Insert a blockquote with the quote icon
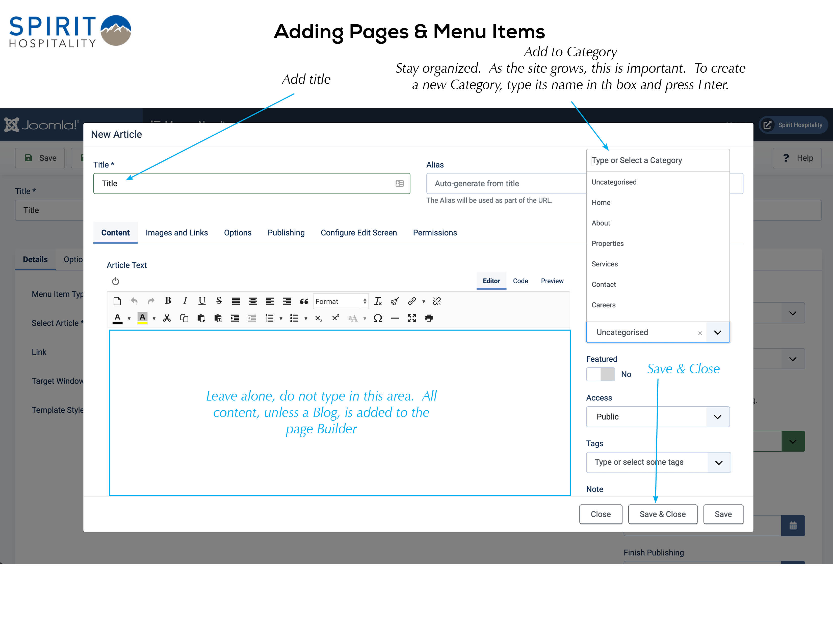The width and height of the screenshot is (833, 644). tap(304, 301)
